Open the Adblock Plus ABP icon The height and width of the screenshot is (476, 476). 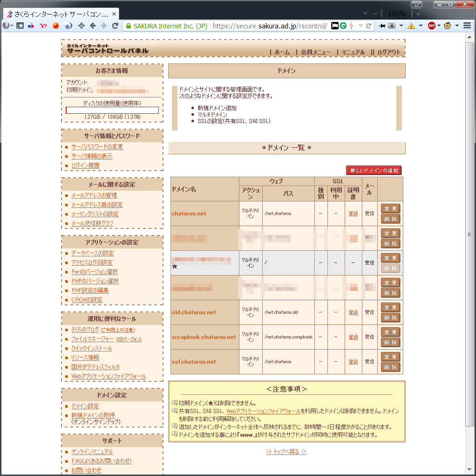(431, 26)
